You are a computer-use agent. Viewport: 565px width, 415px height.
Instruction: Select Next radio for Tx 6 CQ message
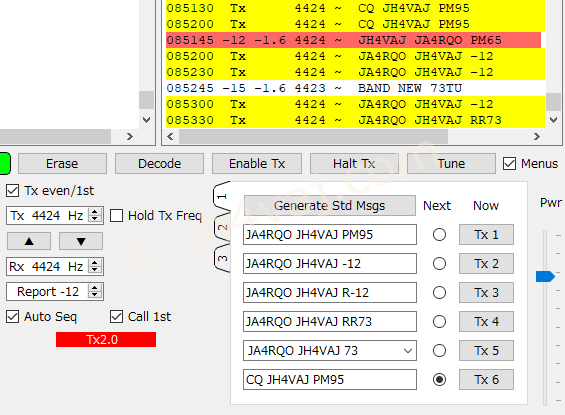pyautogui.click(x=439, y=379)
